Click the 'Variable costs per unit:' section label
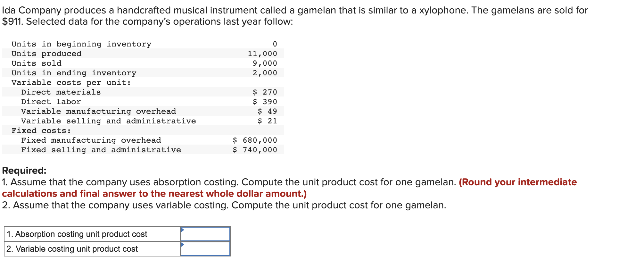The width and height of the screenshot is (644, 268). [x=71, y=82]
